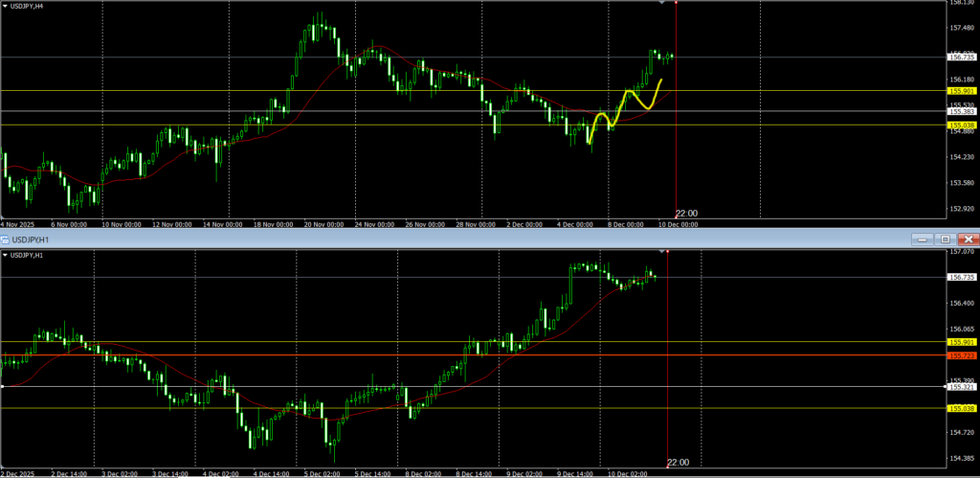Screen dimensions: 980x478
Task: Select the yellow 155.901 price label on H1 chart
Action: pyautogui.click(x=961, y=342)
